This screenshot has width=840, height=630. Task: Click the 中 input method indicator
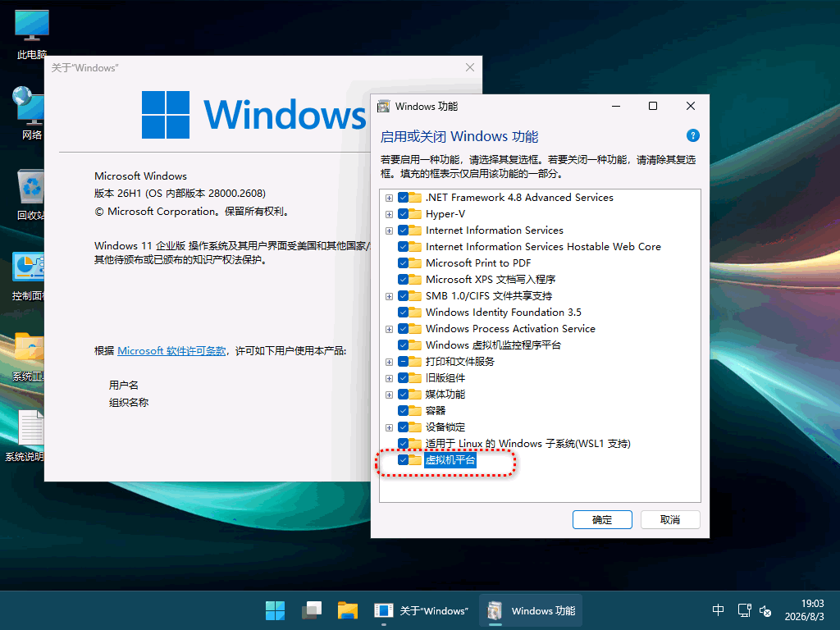click(719, 610)
